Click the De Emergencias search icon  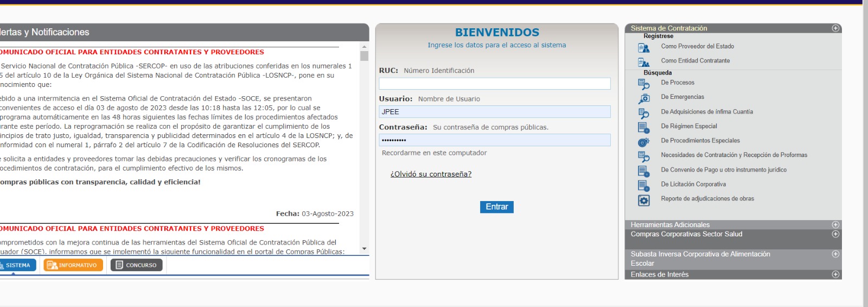[x=643, y=98]
